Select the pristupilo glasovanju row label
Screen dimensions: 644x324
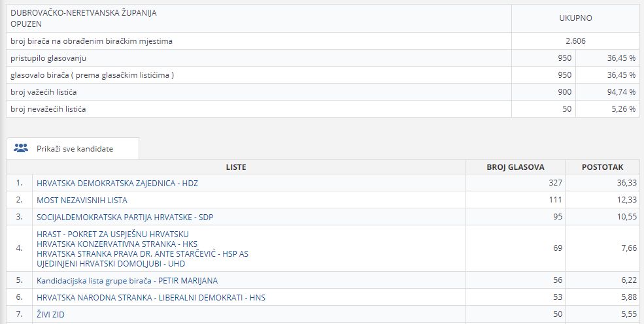pos(48,58)
